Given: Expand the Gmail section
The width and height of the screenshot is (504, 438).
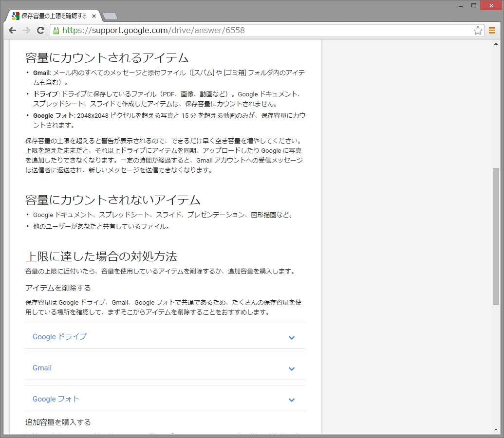Looking at the screenshot, I should pos(165,367).
